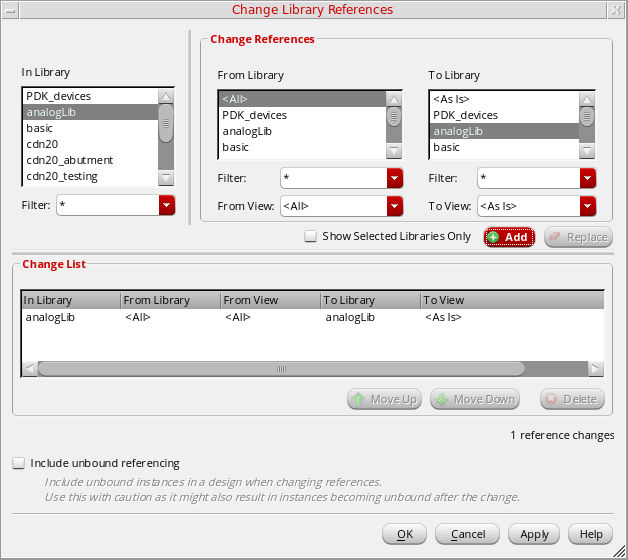Select cdn20_abutment in In Library list

point(70,160)
